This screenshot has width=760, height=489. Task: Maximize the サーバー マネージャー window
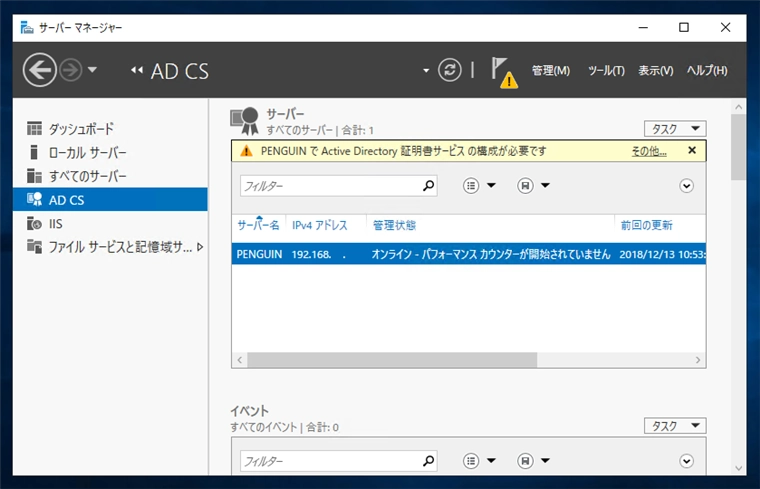(x=684, y=28)
